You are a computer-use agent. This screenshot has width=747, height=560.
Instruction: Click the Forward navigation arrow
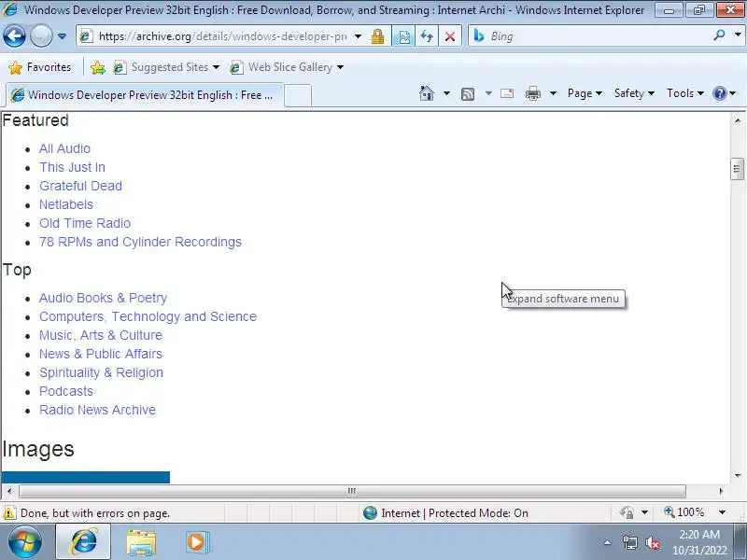pyautogui.click(x=41, y=36)
